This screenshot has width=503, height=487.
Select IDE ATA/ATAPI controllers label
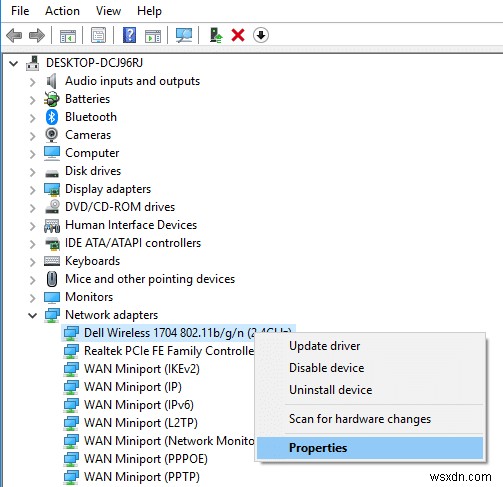tap(133, 243)
